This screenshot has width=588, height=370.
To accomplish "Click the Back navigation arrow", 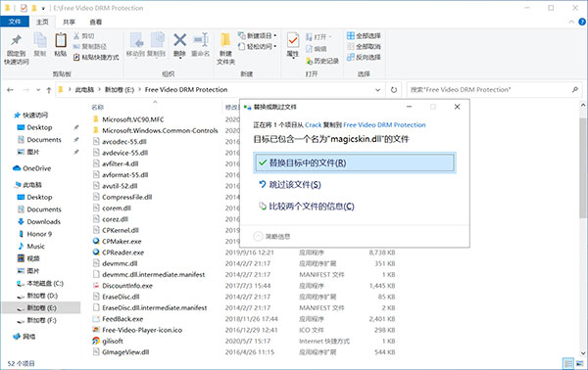I will tap(10, 90).
